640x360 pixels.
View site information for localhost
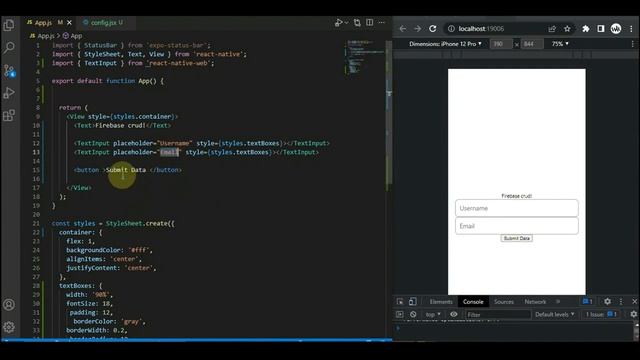451,29
